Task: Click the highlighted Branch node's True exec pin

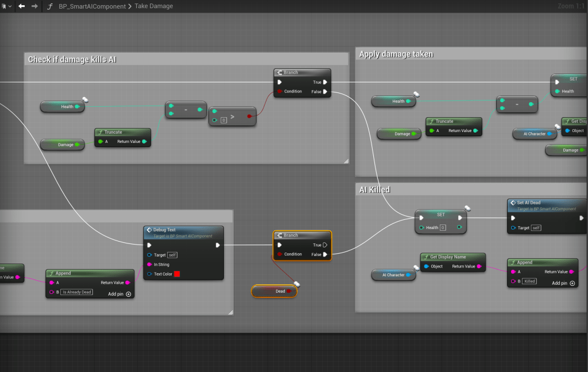Action: click(x=325, y=245)
